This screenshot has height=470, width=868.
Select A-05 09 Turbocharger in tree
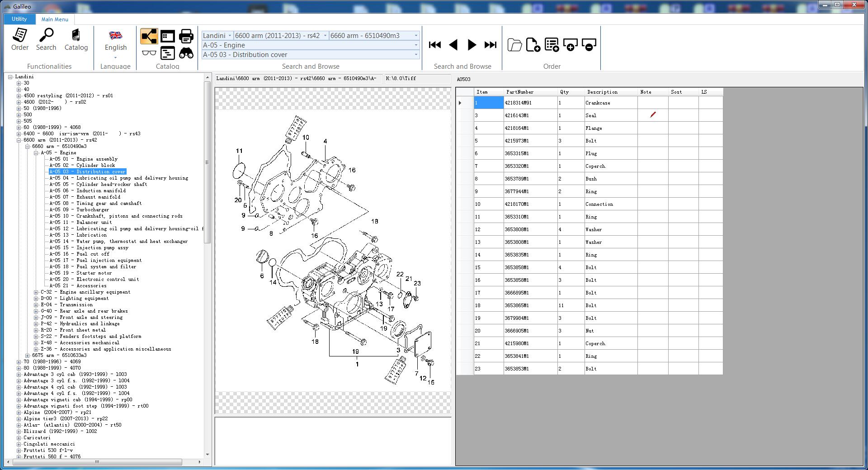[79, 210]
